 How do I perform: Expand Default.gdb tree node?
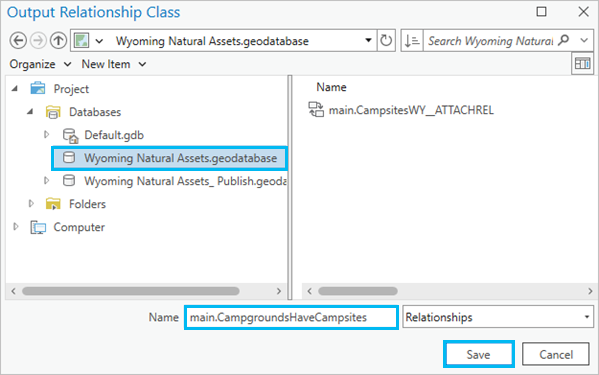pos(47,135)
